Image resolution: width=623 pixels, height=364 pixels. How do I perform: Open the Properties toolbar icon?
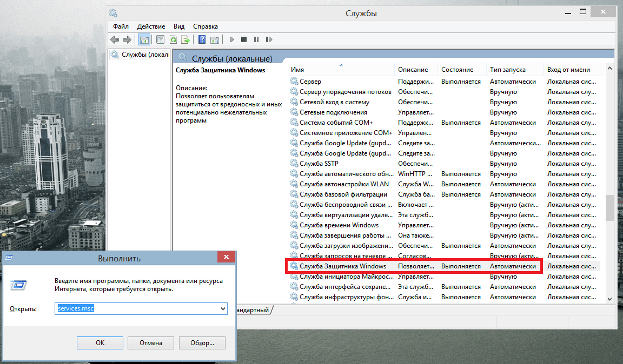click(160, 39)
